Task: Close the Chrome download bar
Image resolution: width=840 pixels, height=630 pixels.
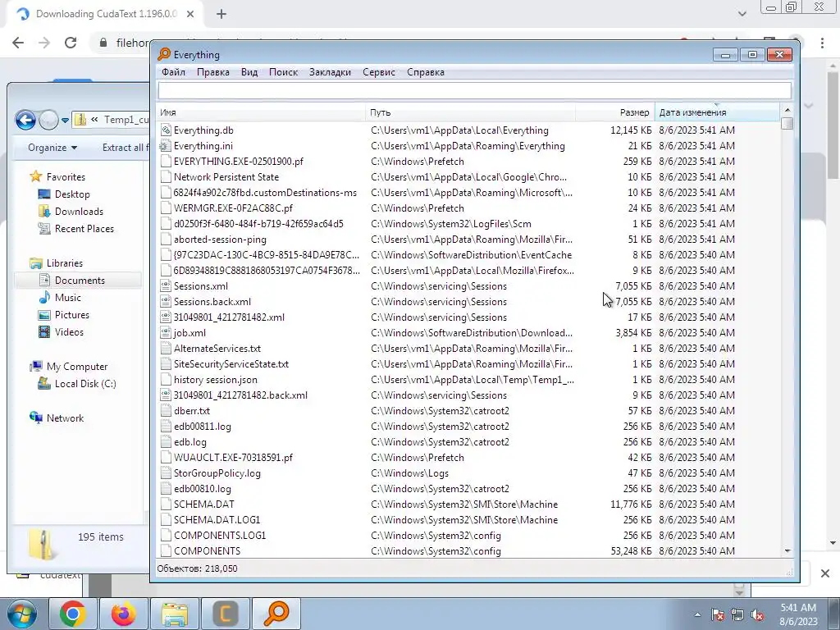Action: (x=825, y=573)
